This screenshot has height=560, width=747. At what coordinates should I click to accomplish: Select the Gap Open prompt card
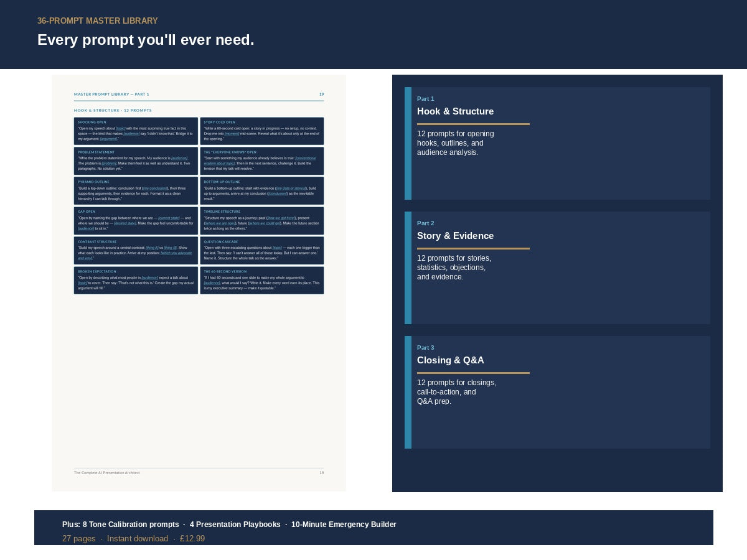point(136,220)
